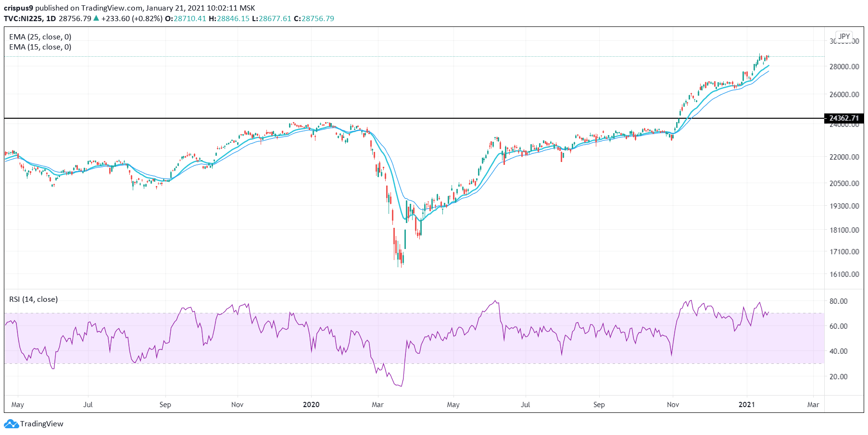
Task: Click the TradingView wordmark text
Action: pyautogui.click(x=42, y=424)
